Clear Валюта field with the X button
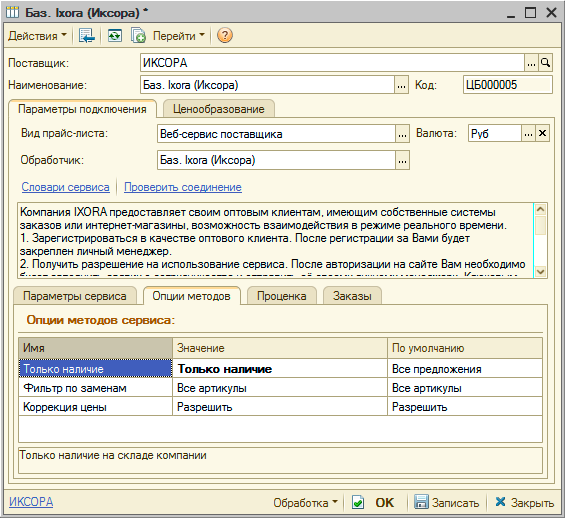Viewport: 565px width, 518px height. click(542, 134)
